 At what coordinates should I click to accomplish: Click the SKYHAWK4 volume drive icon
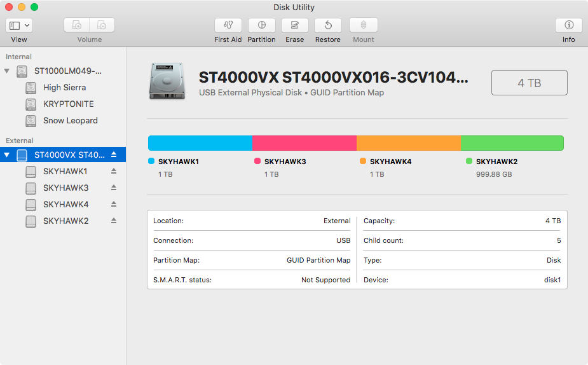[x=31, y=205]
